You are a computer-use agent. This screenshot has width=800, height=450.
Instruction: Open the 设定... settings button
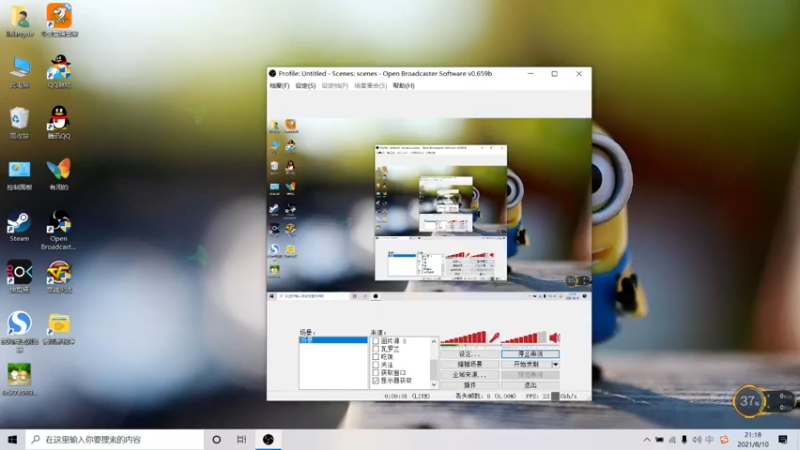[x=469, y=354]
